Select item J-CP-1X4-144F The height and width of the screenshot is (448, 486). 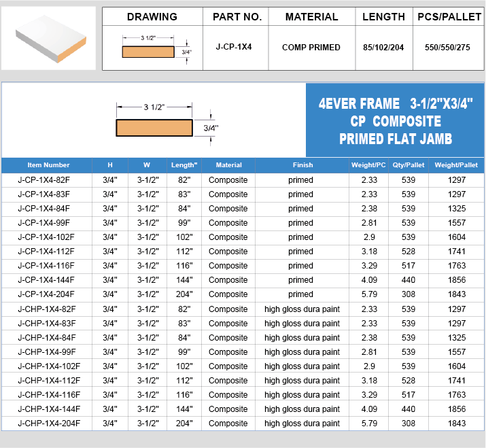[46, 280]
